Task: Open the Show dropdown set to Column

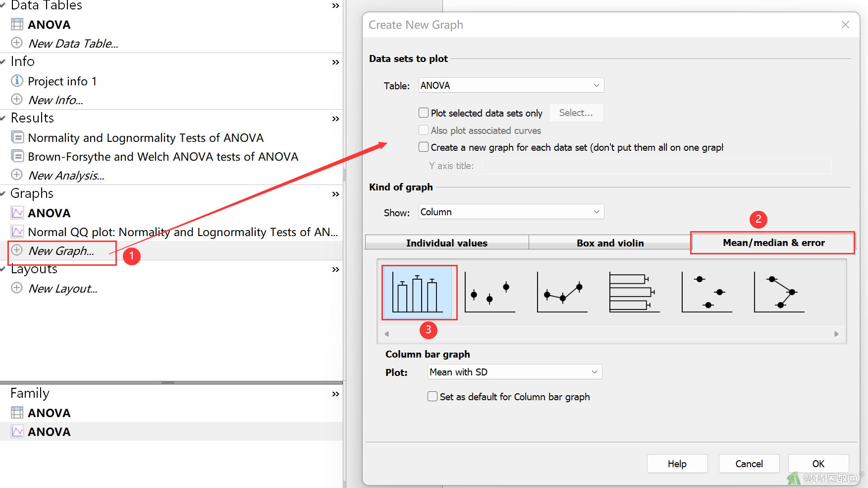Action: [x=511, y=212]
